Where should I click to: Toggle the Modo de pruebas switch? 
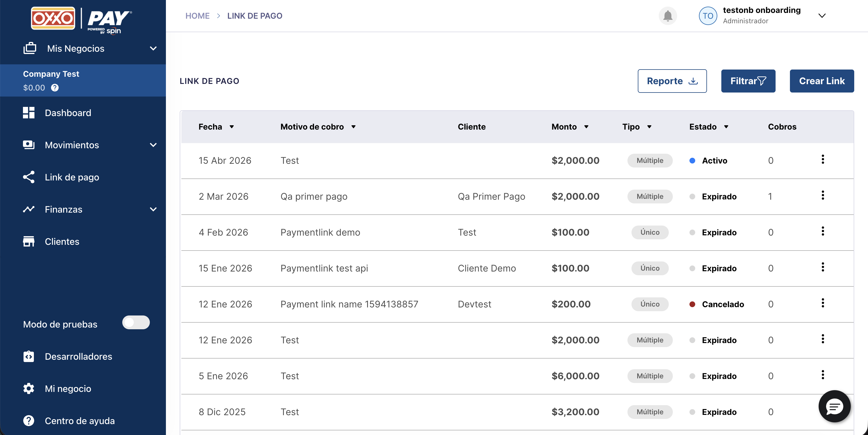(136, 323)
